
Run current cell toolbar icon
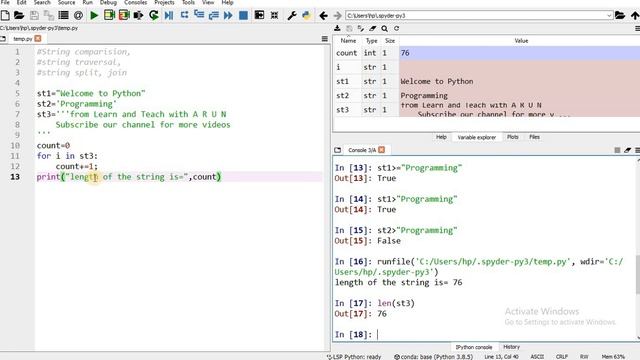(109, 16)
